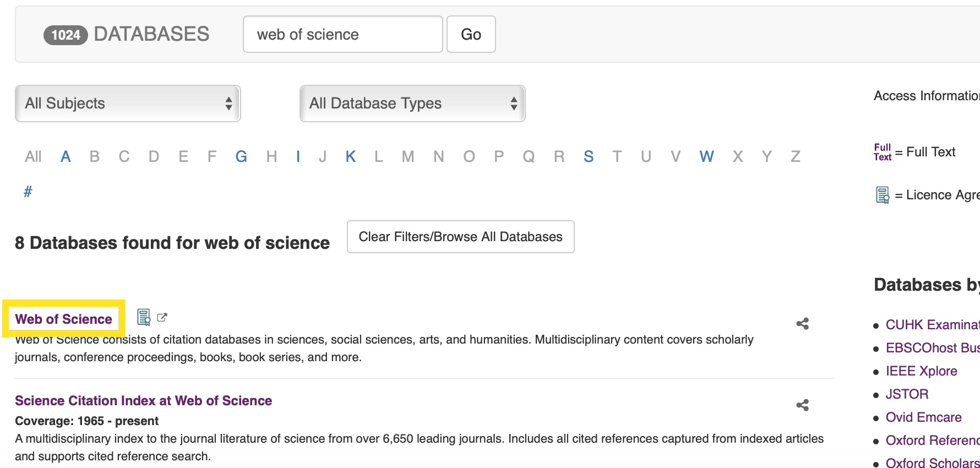The image size is (980, 468).
Task: Open the JSTOR database link
Action: point(907,394)
